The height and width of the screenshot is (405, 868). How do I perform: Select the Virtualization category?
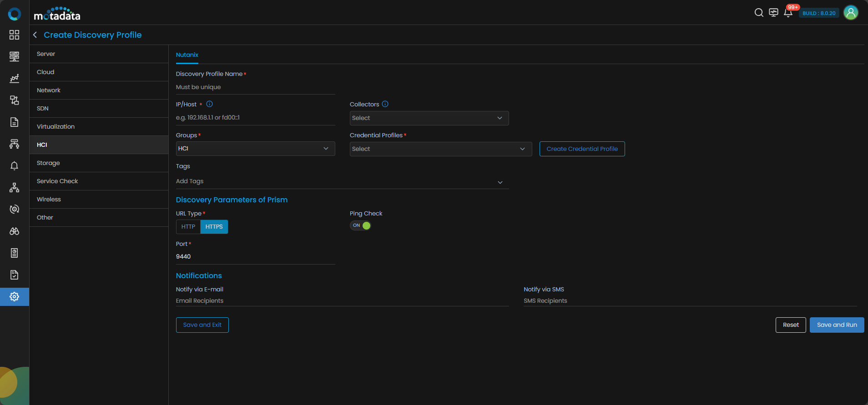(x=99, y=127)
